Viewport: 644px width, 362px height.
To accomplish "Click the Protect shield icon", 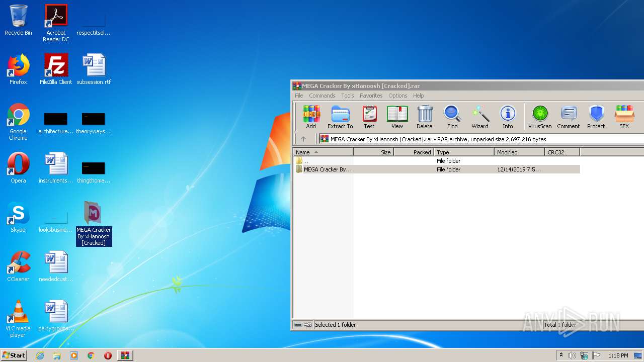I will pos(596,117).
